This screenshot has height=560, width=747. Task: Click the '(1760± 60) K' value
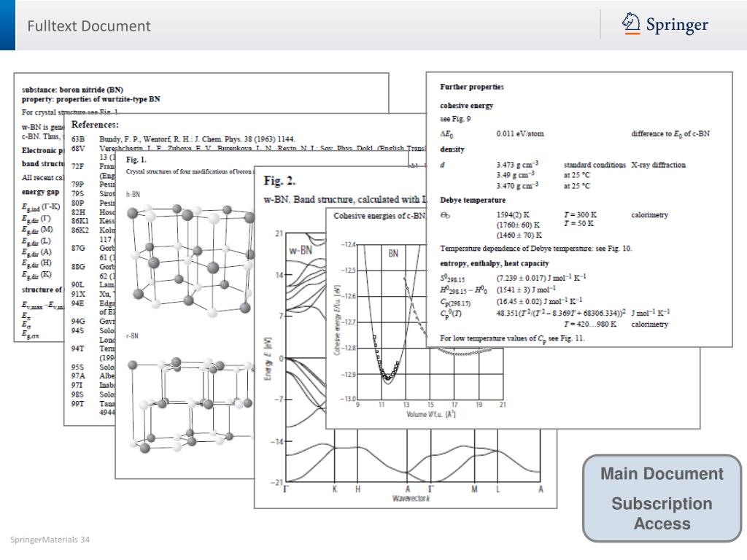click(x=518, y=225)
